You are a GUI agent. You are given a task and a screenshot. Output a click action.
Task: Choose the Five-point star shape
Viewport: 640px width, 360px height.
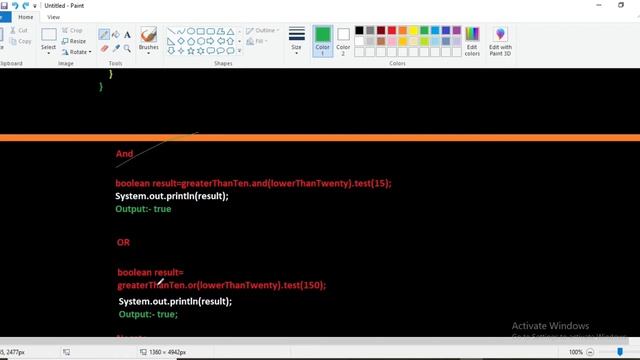(x=191, y=51)
